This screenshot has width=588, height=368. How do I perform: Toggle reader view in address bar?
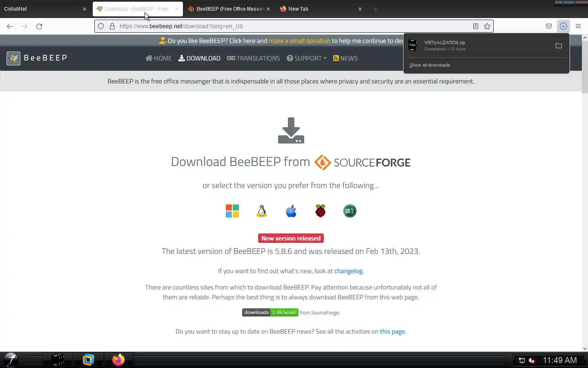476,26
